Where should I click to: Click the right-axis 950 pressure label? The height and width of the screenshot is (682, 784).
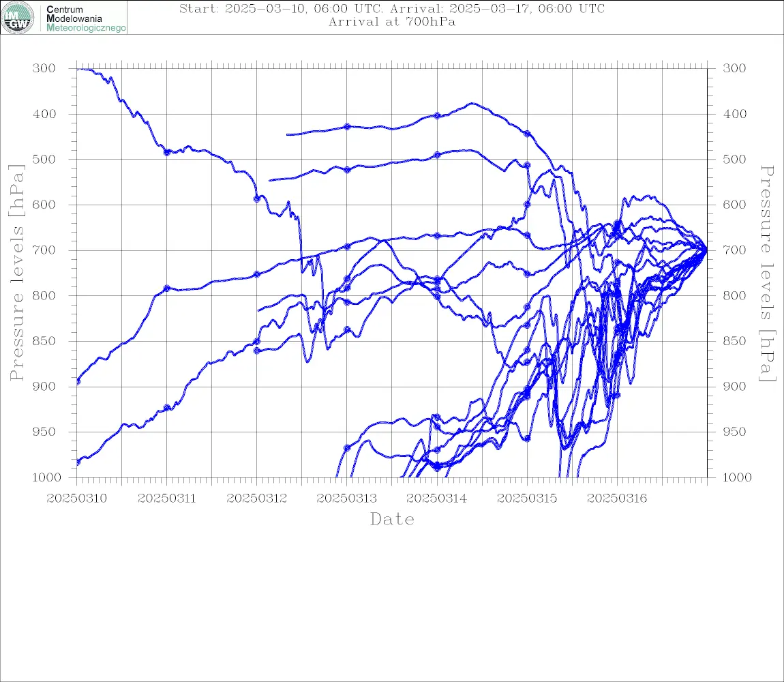[x=734, y=431]
